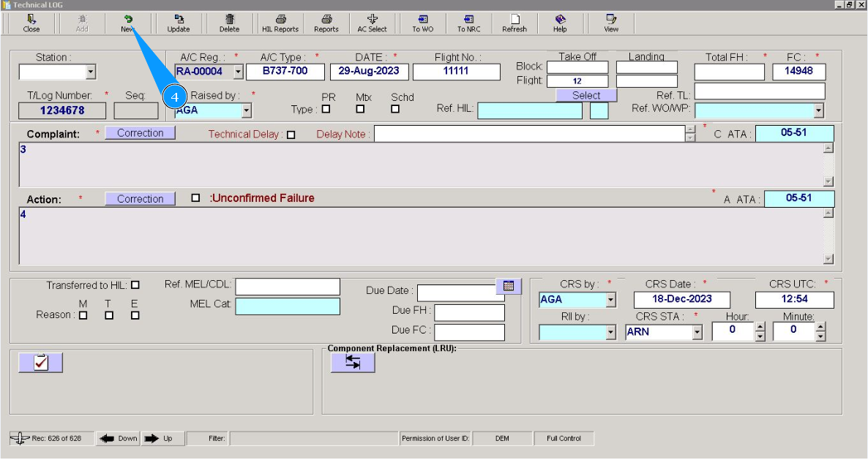The width and height of the screenshot is (868, 460).
Task: Decrease the Minute stepper value
Action: point(820,336)
